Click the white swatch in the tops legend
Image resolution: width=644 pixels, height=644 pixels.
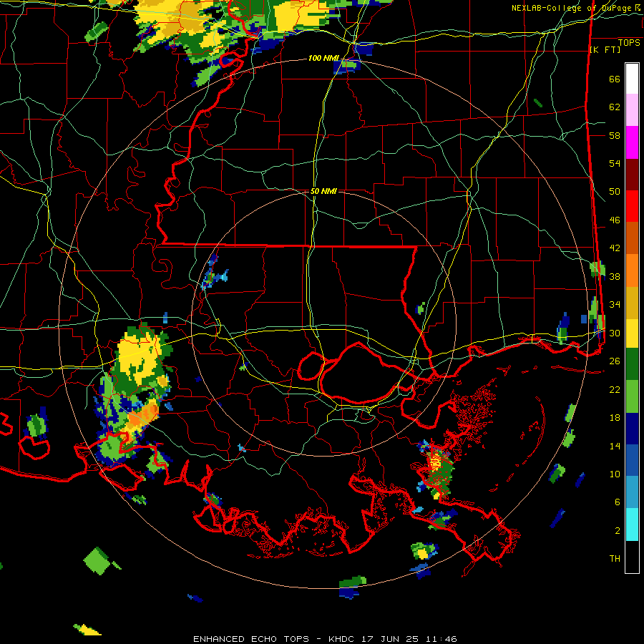click(632, 79)
